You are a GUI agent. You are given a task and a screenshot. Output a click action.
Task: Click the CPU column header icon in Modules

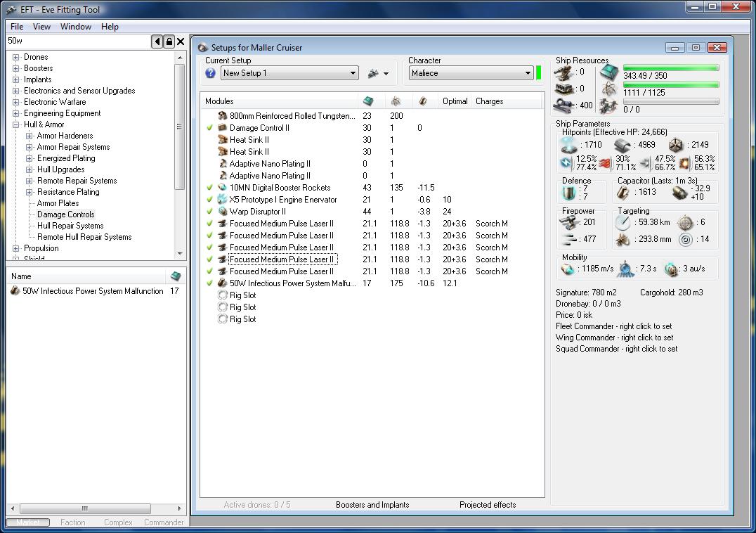[368, 101]
